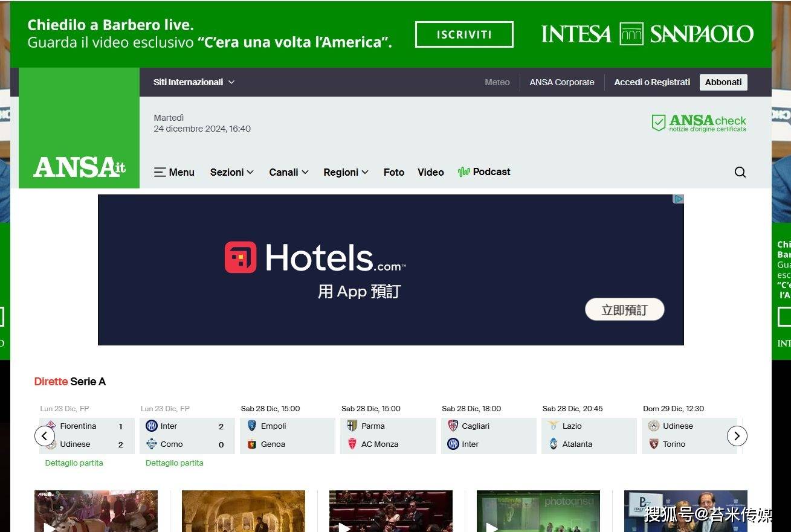Click the Torino team crest
Image resolution: width=791 pixels, height=532 pixels.
[654, 444]
